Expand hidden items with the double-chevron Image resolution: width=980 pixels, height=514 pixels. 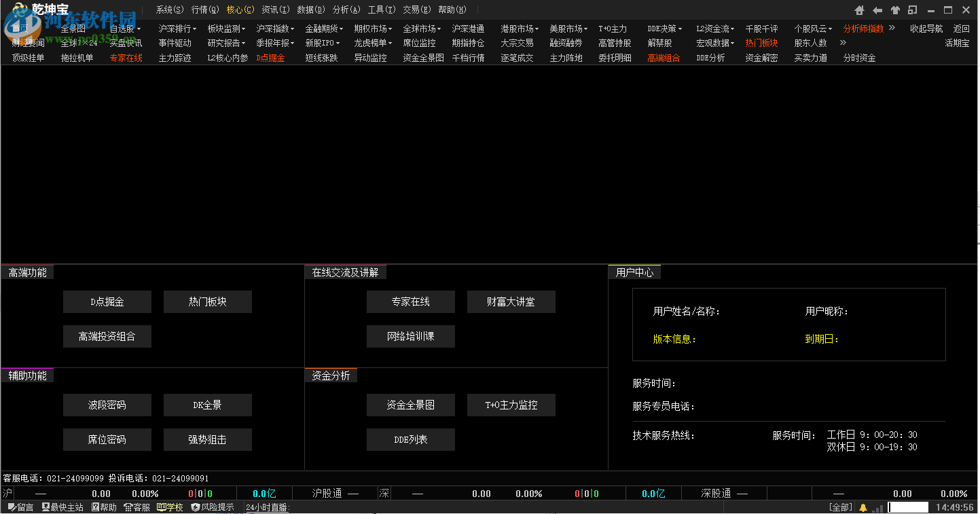(890, 28)
